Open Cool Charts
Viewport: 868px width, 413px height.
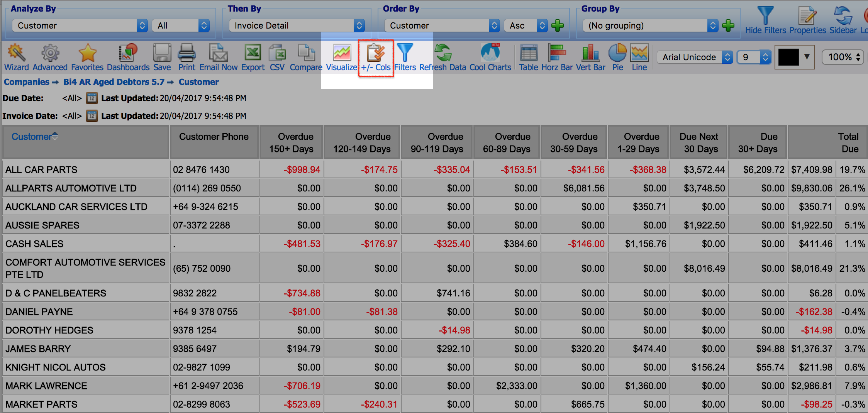tap(490, 58)
